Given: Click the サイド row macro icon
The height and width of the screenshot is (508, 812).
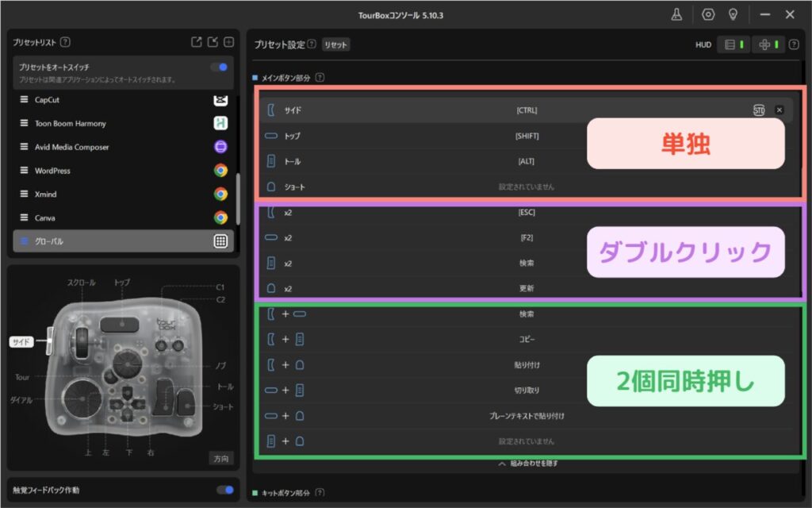Looking at the screenshot, I should click(x=759, y=110).
